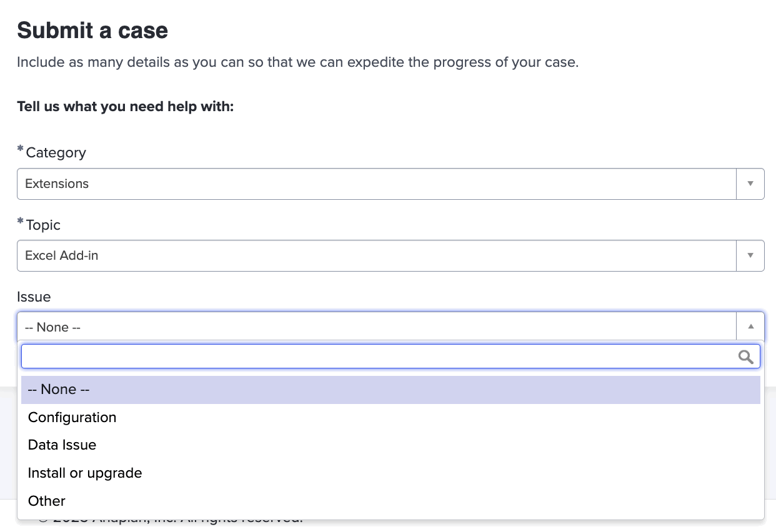Screen dimensions: 776x532
Task: Choose Other from the Issue list
Action: pyautogui.click(x=47, y=501)
